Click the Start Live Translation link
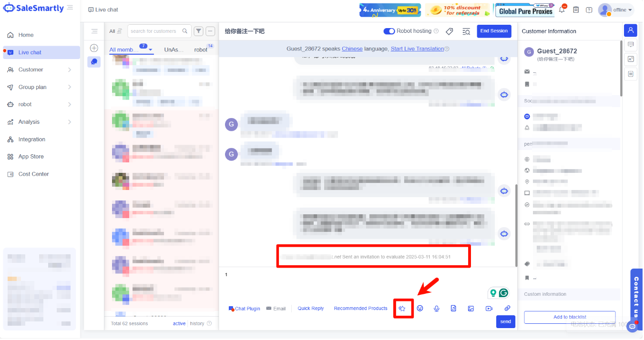 417,49
